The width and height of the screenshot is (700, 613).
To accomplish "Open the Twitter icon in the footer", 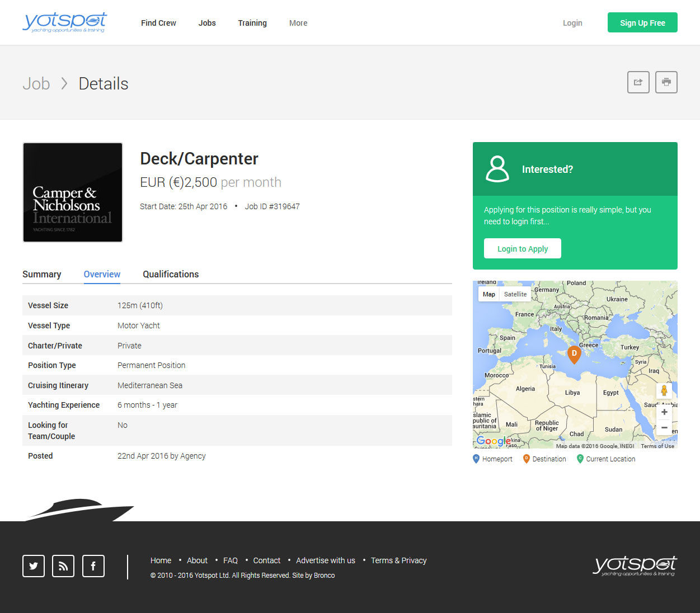I will point(34,566).
